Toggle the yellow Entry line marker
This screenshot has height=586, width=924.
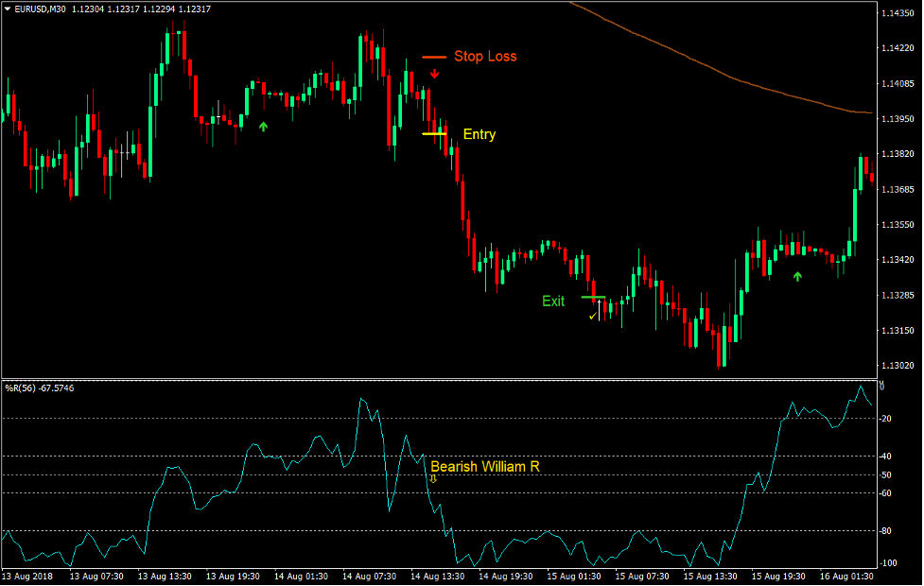pos(433,134)
